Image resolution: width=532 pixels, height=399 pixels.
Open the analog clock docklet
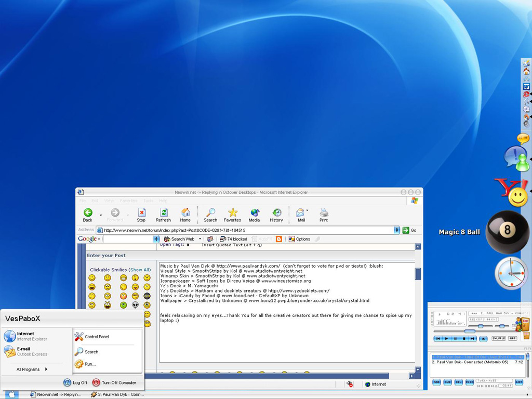coord(510,273)
